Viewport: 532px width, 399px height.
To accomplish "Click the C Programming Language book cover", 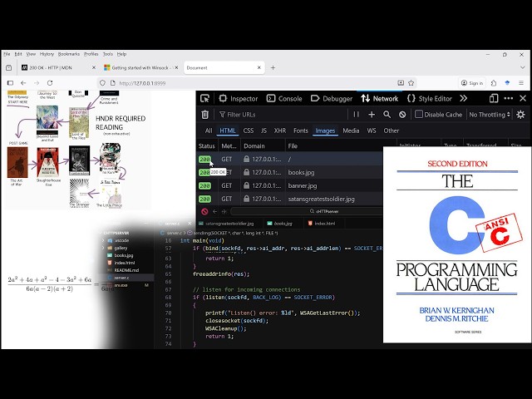I will coord(456,244).
